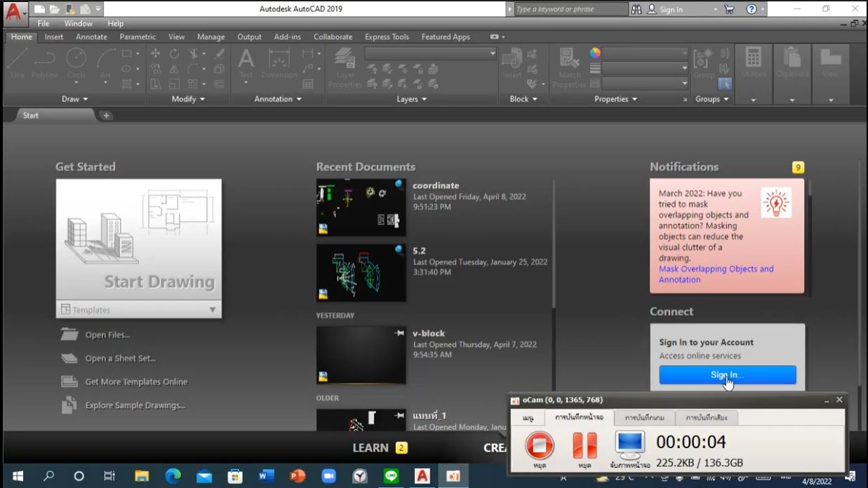Viewport: 868px width, 488px height.
Task: Click Open a Sheet Set link
Action: point(120,358)
